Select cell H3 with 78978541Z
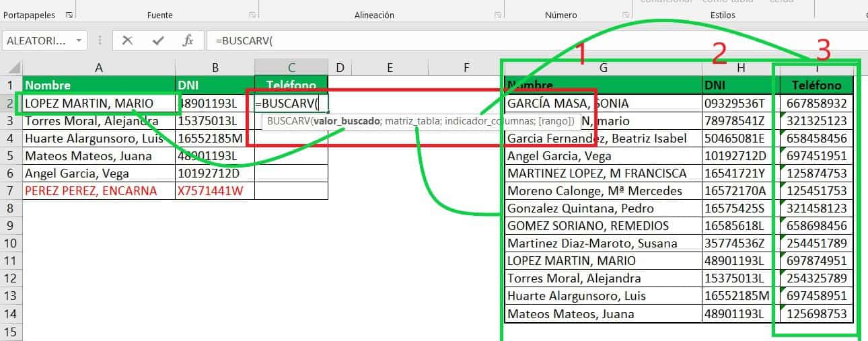This screenshot has height=341, width=868. click(741, 120)
